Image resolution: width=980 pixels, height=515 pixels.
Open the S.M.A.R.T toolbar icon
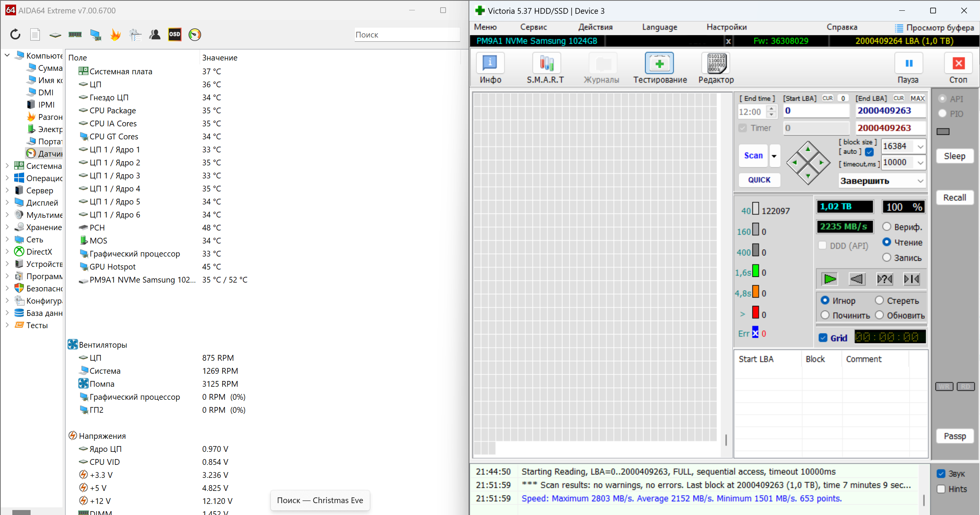click(x=546, y=64)
